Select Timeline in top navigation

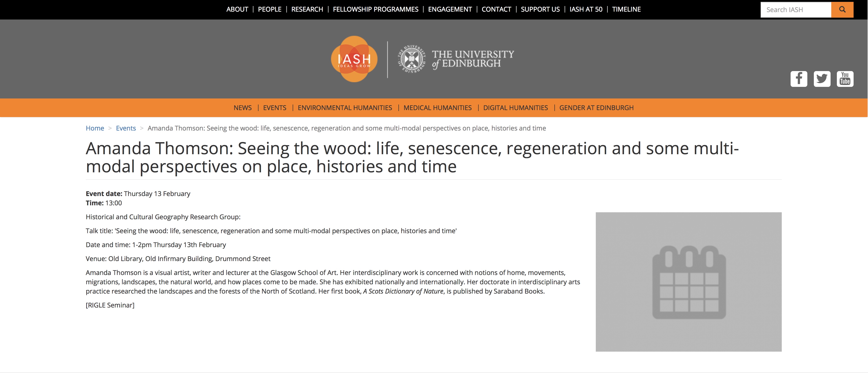tap(626, 10)
